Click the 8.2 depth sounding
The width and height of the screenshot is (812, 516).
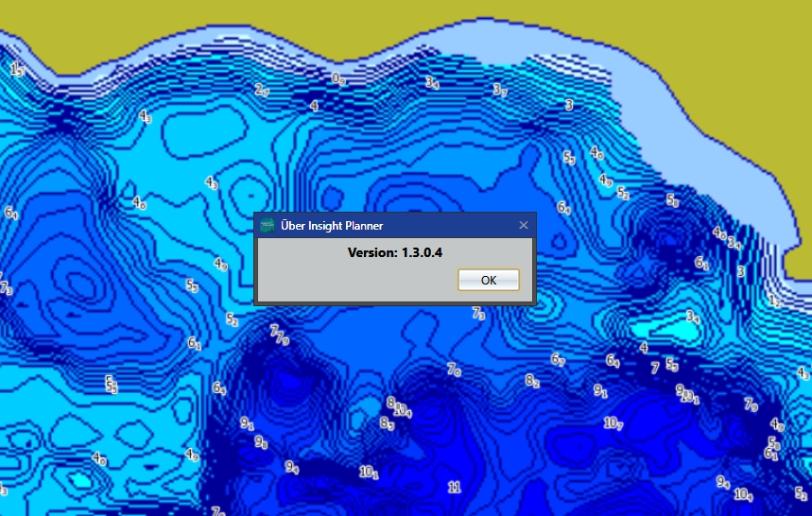pyautogui.click(x=532, y=381)
